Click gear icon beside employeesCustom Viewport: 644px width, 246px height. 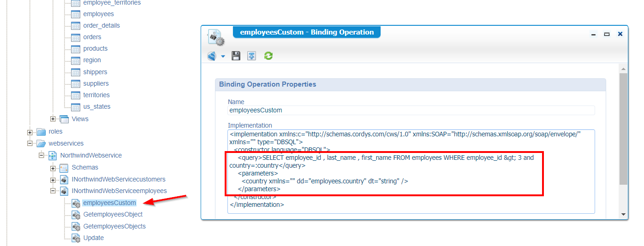[76, 203]
